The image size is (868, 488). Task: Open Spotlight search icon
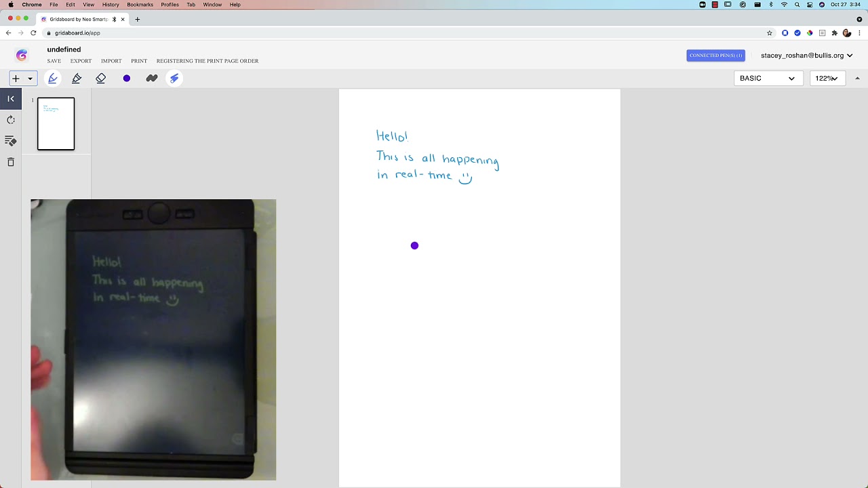797,5
